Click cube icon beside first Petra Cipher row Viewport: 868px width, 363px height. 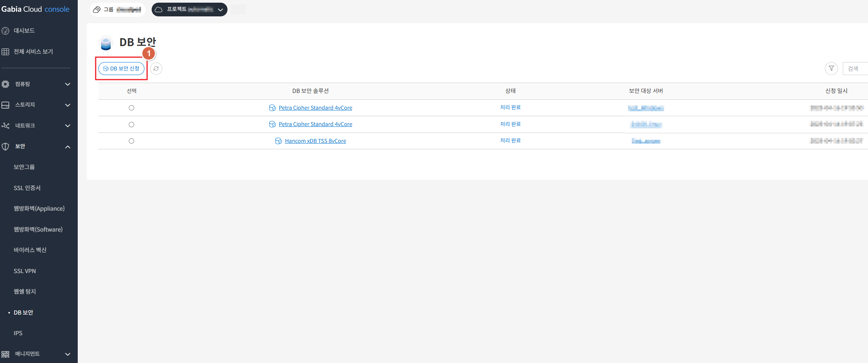click(x=272, y=108)
